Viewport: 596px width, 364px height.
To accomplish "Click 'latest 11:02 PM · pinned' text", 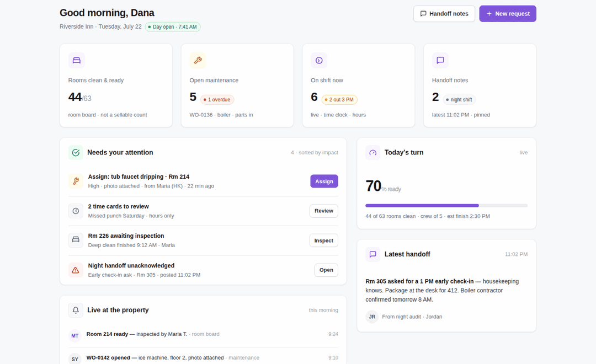I will click(x=461, y=115).
